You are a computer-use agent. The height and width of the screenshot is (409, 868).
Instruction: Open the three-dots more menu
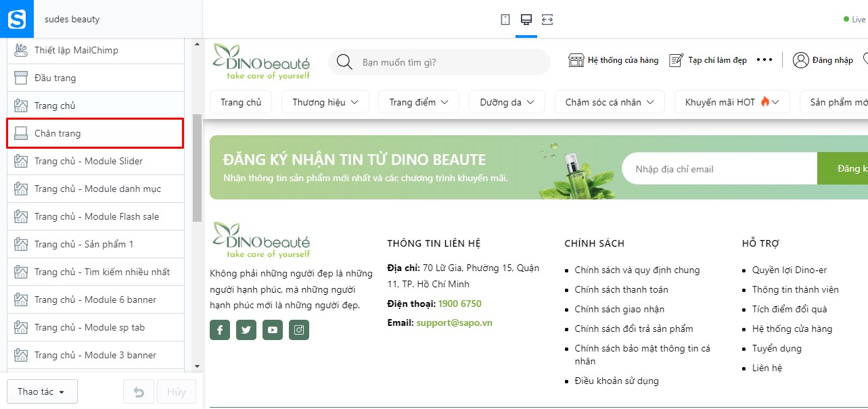pos(764,60)
